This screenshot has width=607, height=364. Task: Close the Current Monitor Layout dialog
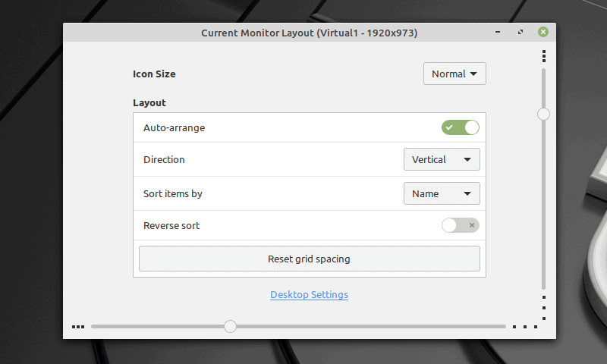[543, 33]
